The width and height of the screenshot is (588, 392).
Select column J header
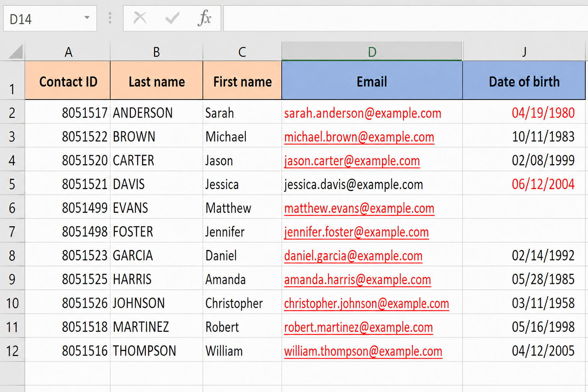tap(524, 51)
